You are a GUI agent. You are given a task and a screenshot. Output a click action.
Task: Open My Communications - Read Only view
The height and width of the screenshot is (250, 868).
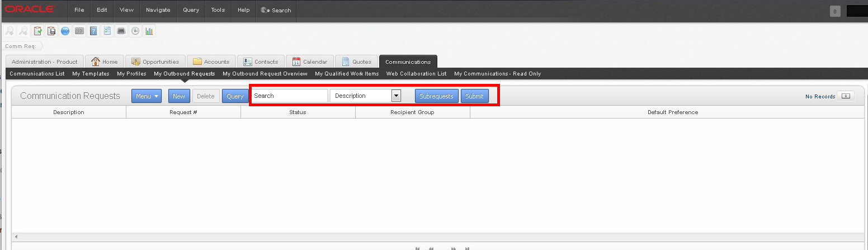tap(497, 74)
